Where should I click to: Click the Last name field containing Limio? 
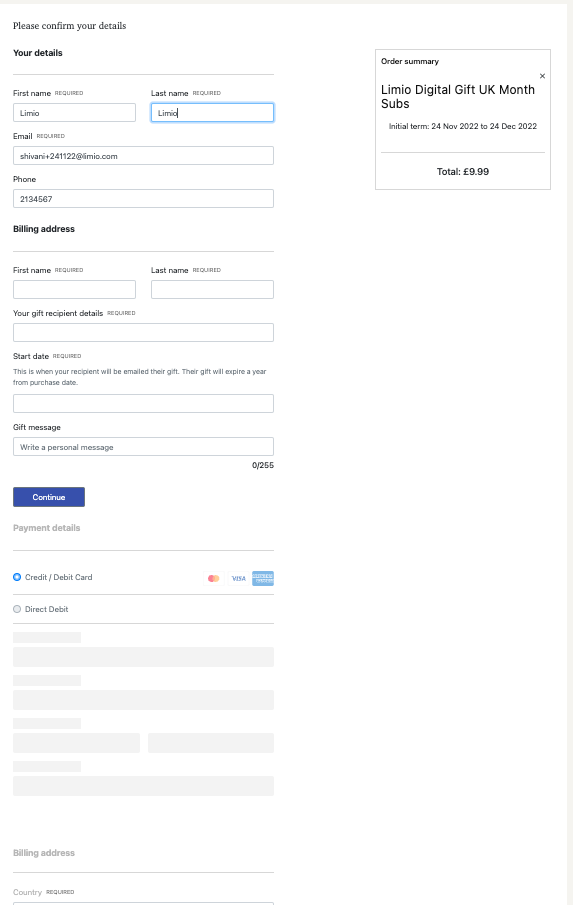point(212,113)
